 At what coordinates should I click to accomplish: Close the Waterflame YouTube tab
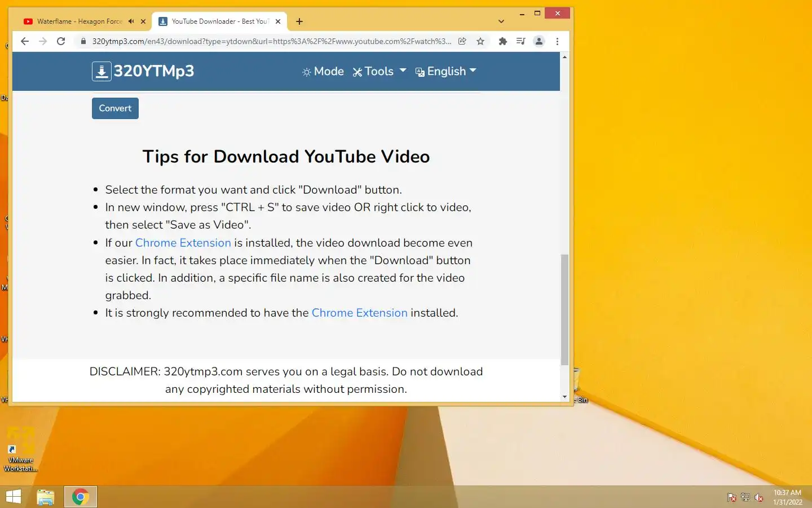point(143,21)
